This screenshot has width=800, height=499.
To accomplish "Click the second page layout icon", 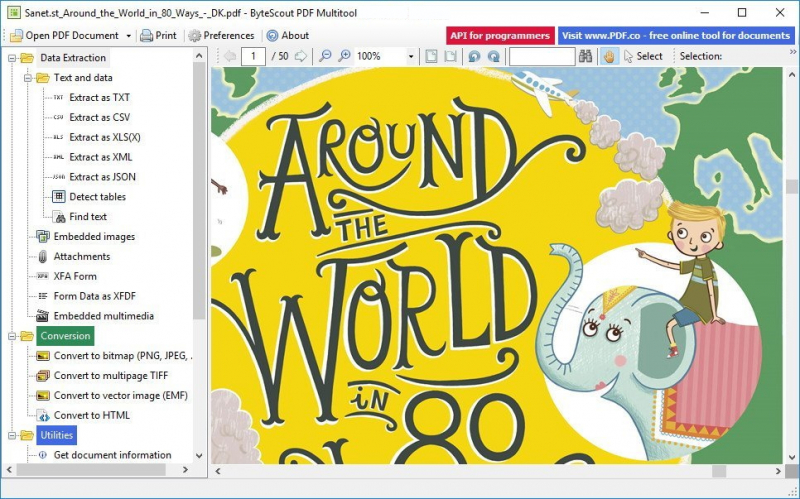I will click(x=450, y=56).
